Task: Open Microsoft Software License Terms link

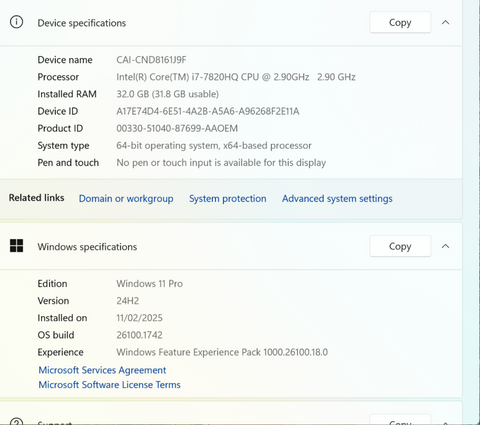Action: [x=109, y=385]
